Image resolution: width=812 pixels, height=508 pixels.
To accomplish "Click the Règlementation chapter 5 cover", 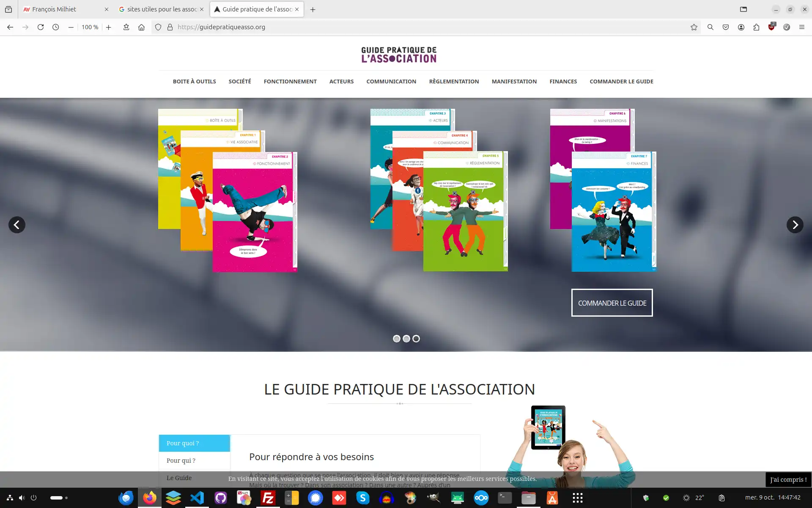I will pyautogui.click(x=465, y=211).
